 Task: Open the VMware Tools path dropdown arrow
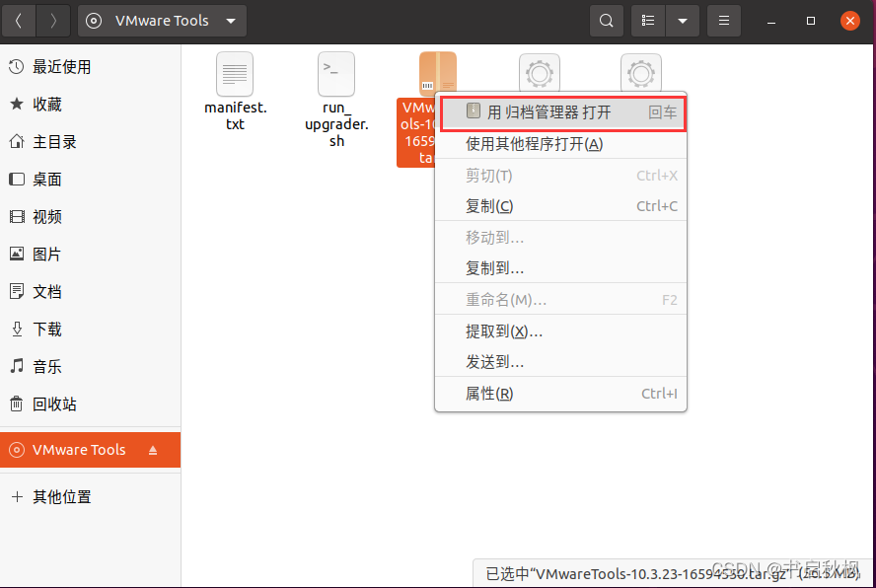[x=231, y=22]
